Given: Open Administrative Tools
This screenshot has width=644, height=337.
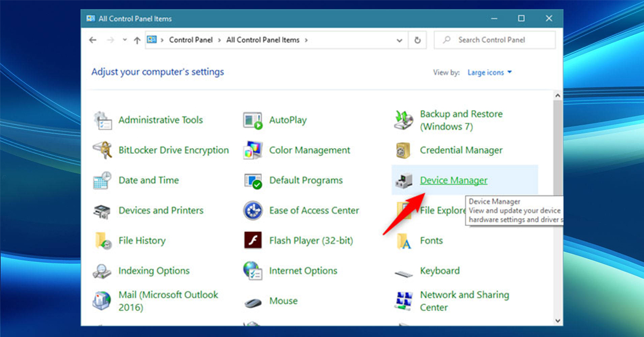Looking at the screenshot, I should [160, 120].
